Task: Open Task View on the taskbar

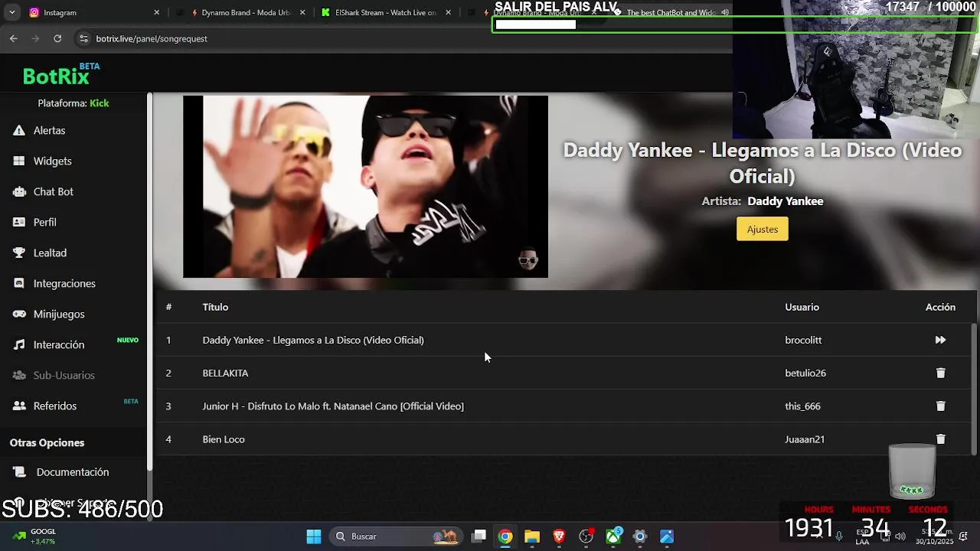Action: [479, 536]
